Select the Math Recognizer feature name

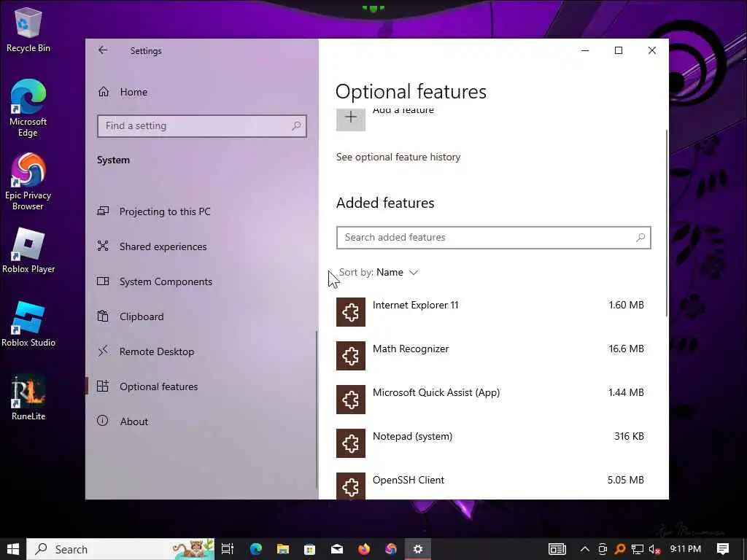[411, 349]
